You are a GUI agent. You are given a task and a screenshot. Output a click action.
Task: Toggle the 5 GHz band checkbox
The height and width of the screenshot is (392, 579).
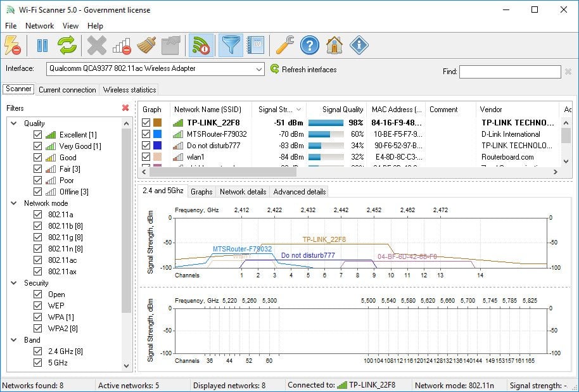[37, 363]
